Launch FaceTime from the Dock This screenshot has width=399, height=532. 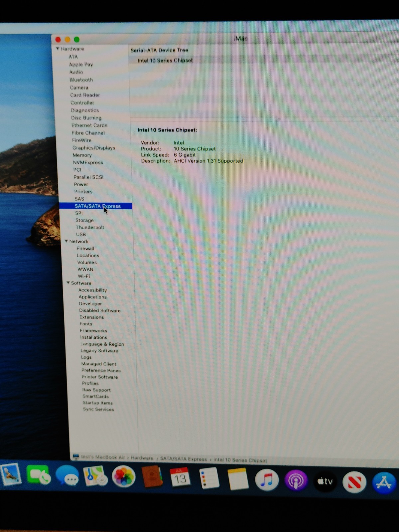pos(38,475)
